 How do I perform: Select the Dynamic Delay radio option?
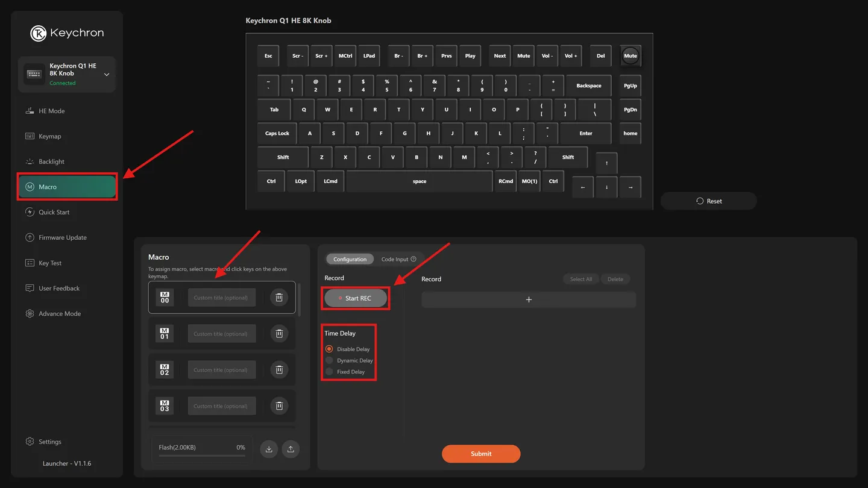tap(329, 360)
